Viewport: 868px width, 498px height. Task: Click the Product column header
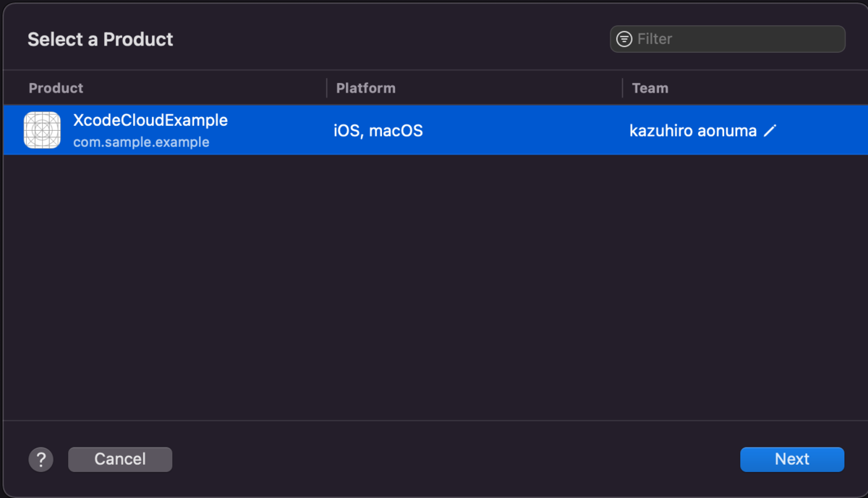[x=56, y=87]
